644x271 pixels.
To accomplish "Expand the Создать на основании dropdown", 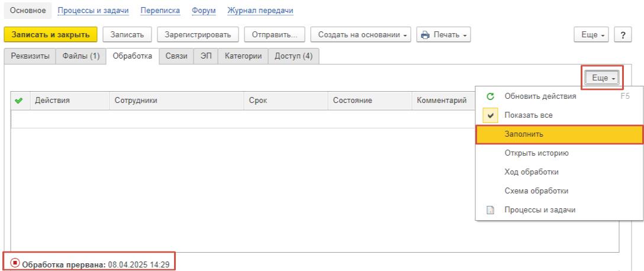I will [360, 35].
